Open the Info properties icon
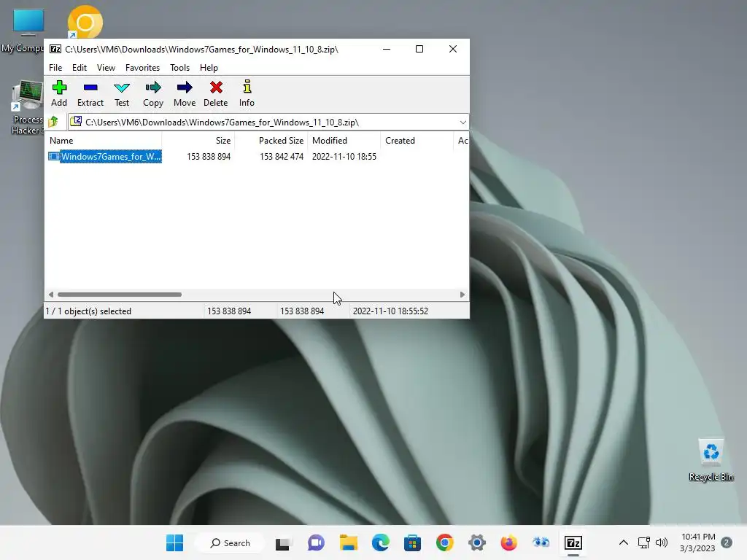The width and height of the screenshot is (747, 560). point(247,93)
